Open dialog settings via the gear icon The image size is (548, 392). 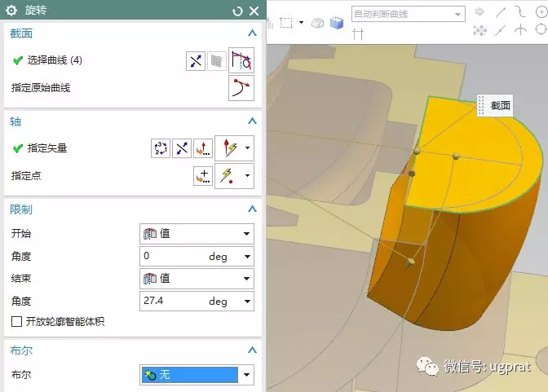coord(11,11)
